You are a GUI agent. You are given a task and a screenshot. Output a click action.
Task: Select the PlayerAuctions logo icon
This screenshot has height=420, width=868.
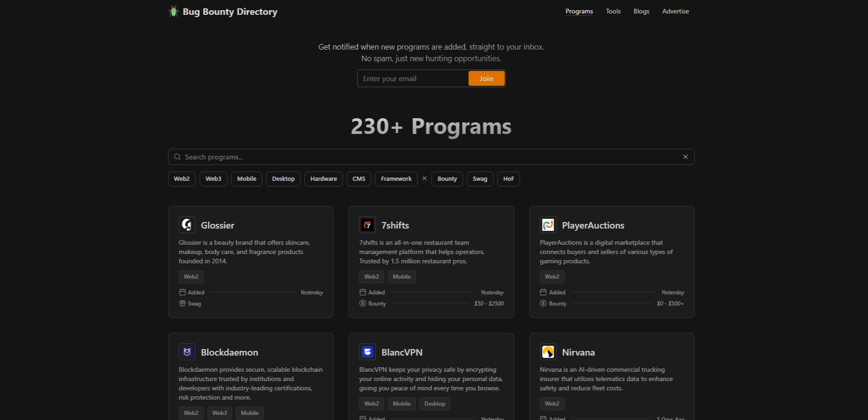(x=548, y=225)
